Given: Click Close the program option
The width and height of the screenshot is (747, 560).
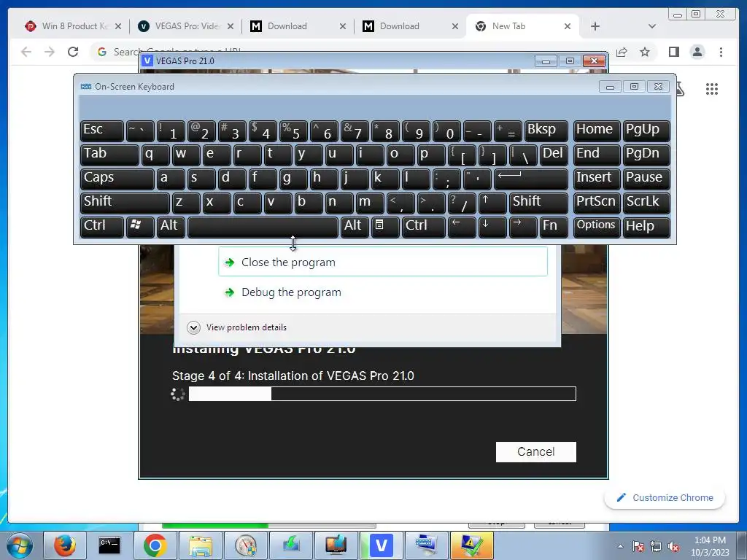Looking at the screenshot, I should pyautogui.click(x=382, y=262).
